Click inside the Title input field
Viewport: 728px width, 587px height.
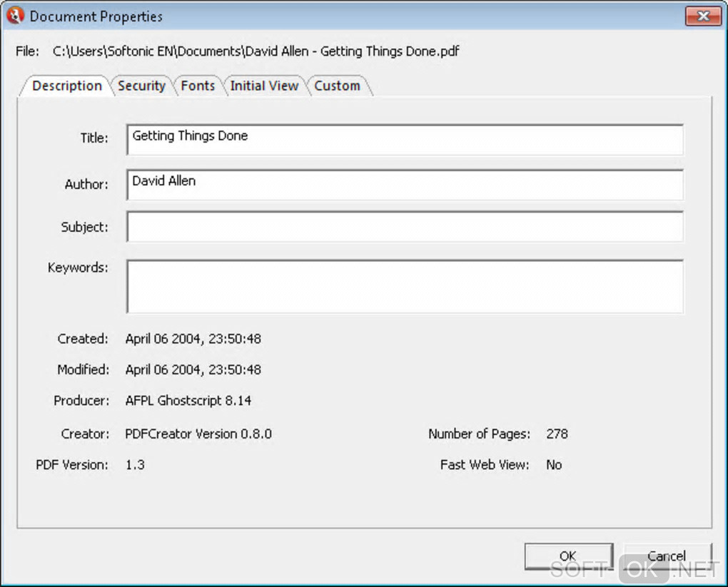coord(405,140)
